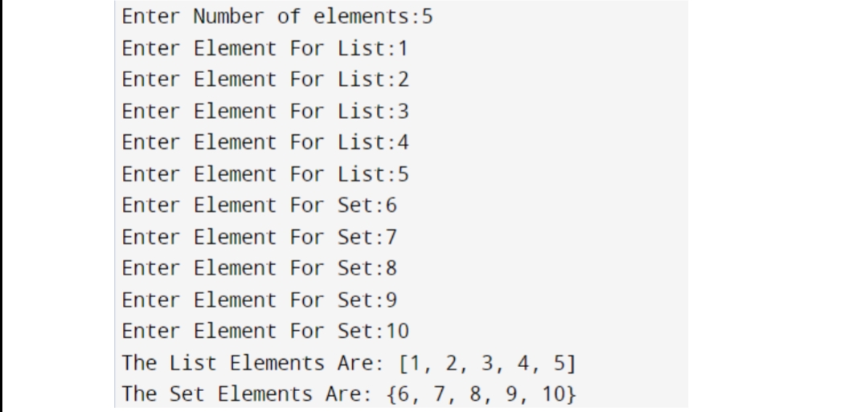Screen dimensions: 868x412
Task: Click the set output {6, 7, 8, 9, 10}
Action: click(482, 395)
